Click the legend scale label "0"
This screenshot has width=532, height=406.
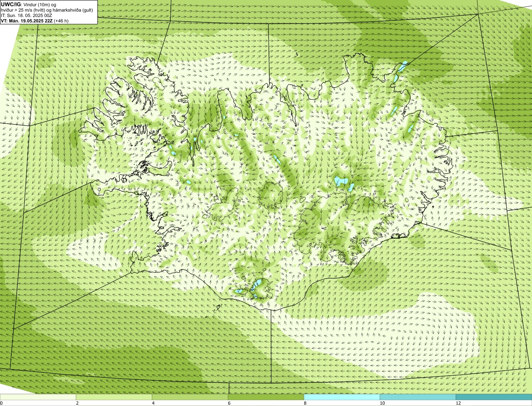point(1,403)
